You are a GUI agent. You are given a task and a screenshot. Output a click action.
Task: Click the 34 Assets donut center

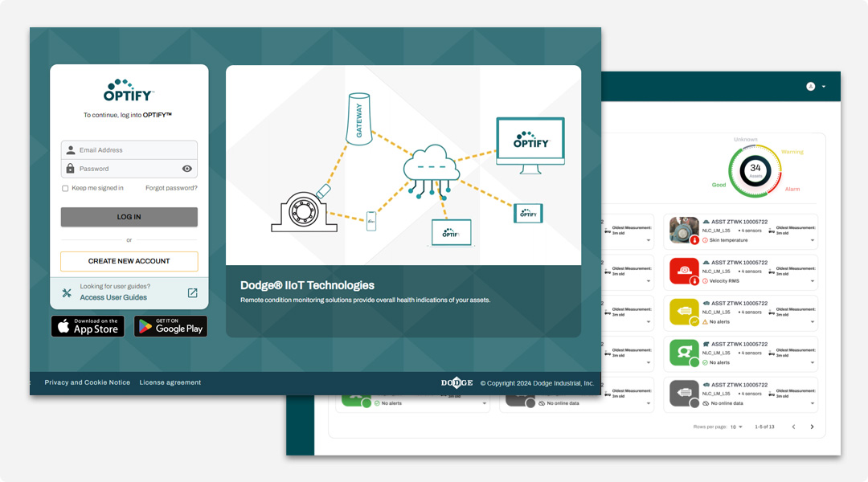point(755,170)
